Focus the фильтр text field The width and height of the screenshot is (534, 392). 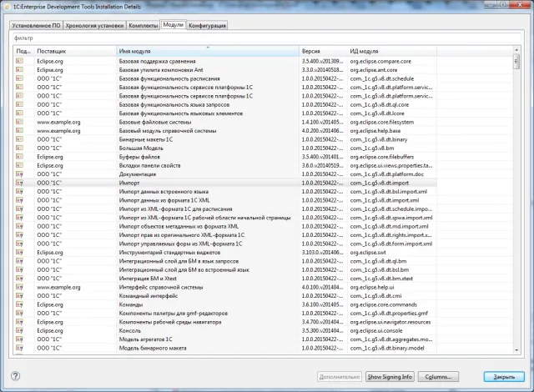click(x=267, y=38)
